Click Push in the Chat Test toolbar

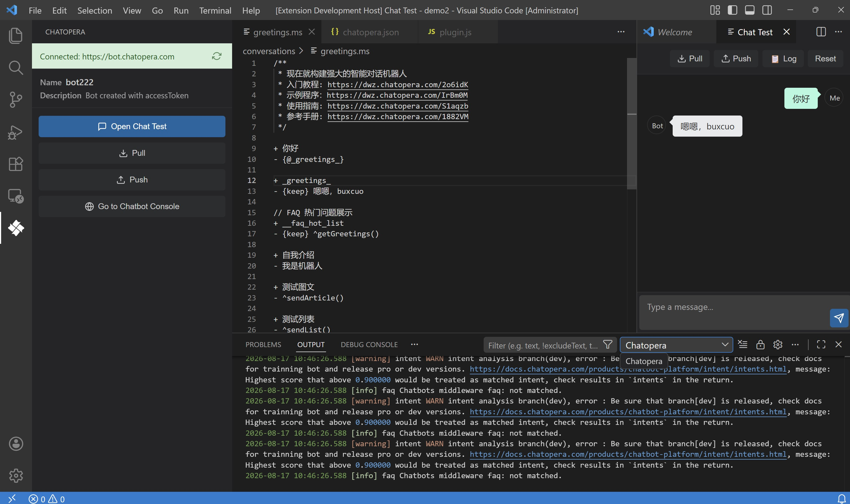[736, 59]
